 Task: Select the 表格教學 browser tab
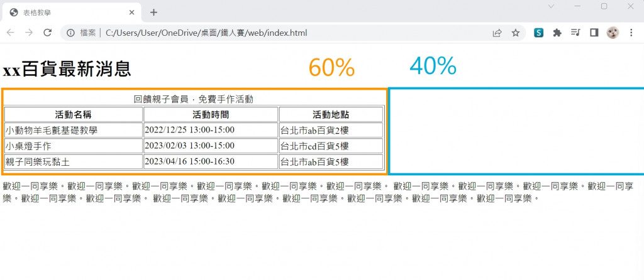tap(72, 13)
